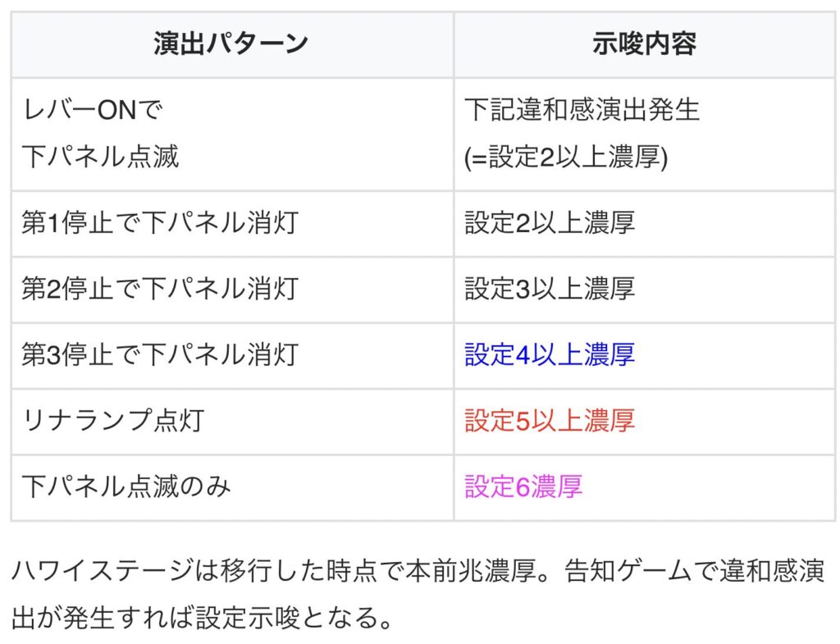The image size is (840, 644).
Task: Click red 設定5以上濃厚 text
Action: [550, 421]
